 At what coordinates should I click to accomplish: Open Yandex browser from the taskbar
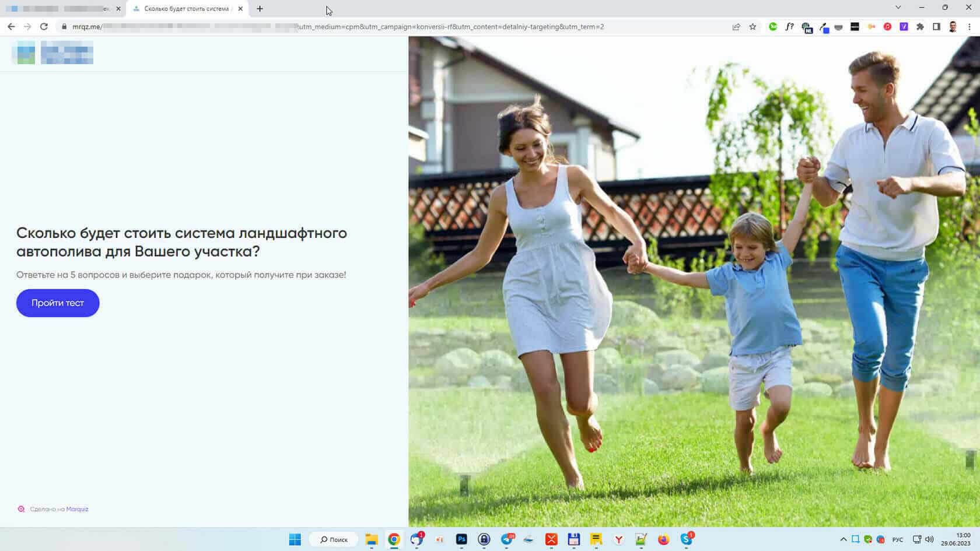[618, 539]
